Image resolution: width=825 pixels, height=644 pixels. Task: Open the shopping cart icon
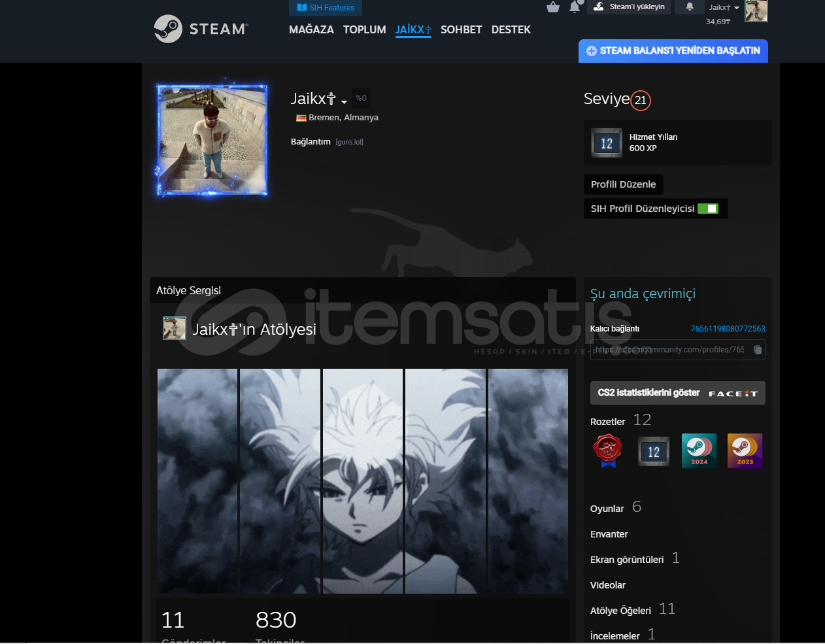(x=553, y=7)
